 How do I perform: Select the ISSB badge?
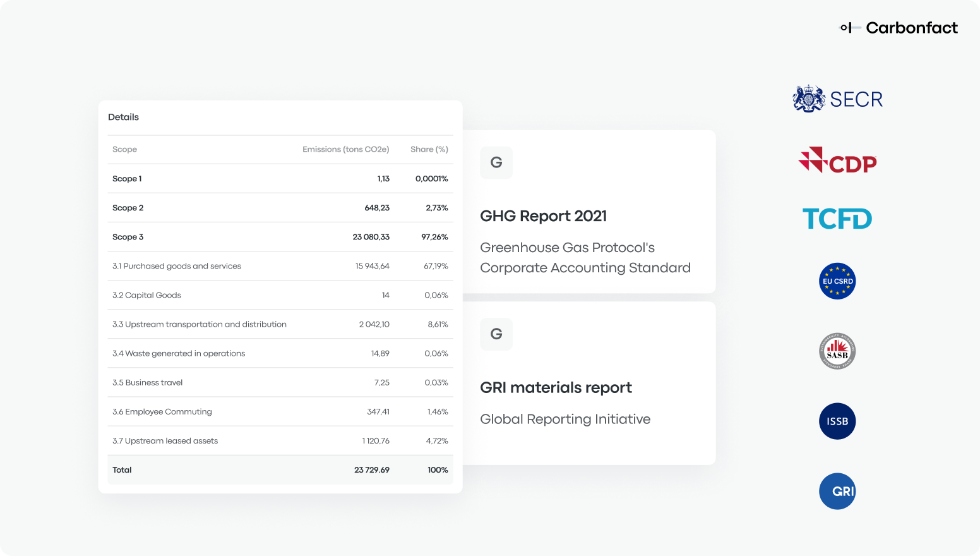tap(837, 421)
